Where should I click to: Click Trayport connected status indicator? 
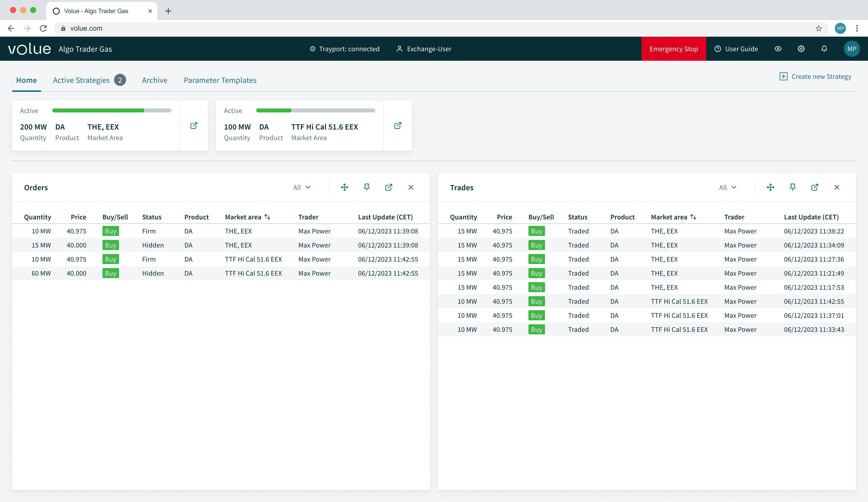(x=313, y=49)
